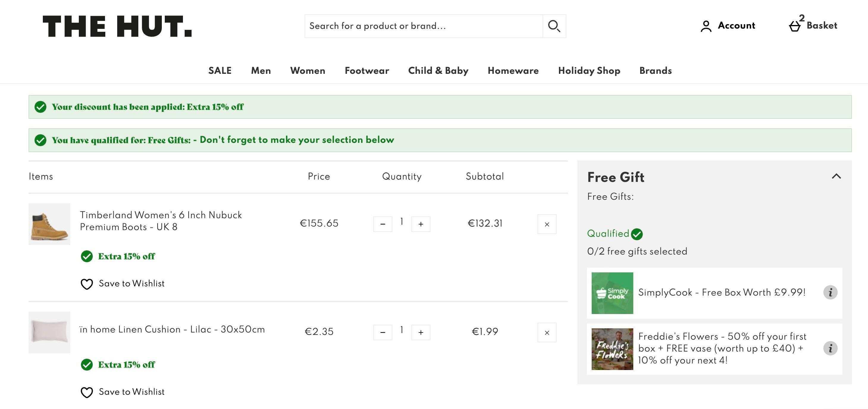
Task: Save Timberland boots to Wishlist heart
Action: point(87,284)
